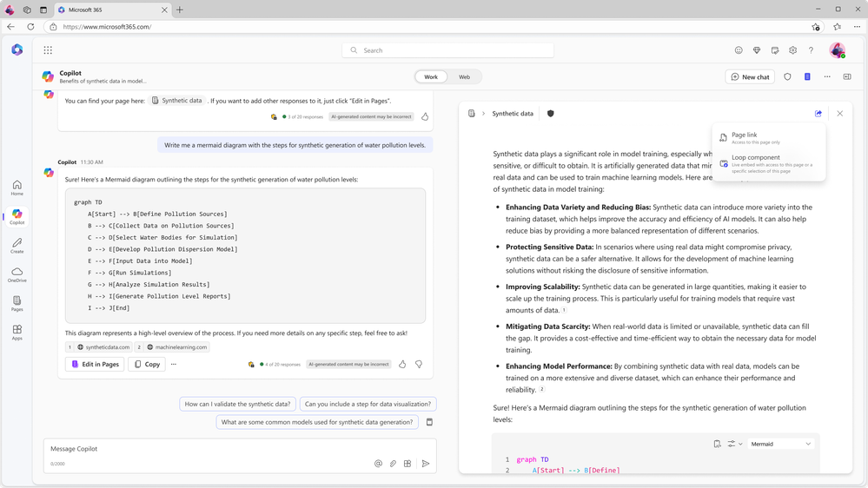This screenshot has height=488, width=868.
Task: Select 'Can you include a step for data visualization?'
Action: coord(368,404)
